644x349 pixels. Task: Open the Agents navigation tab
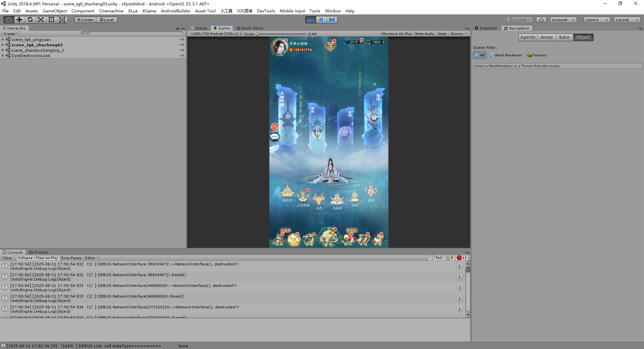pos(528,37)
